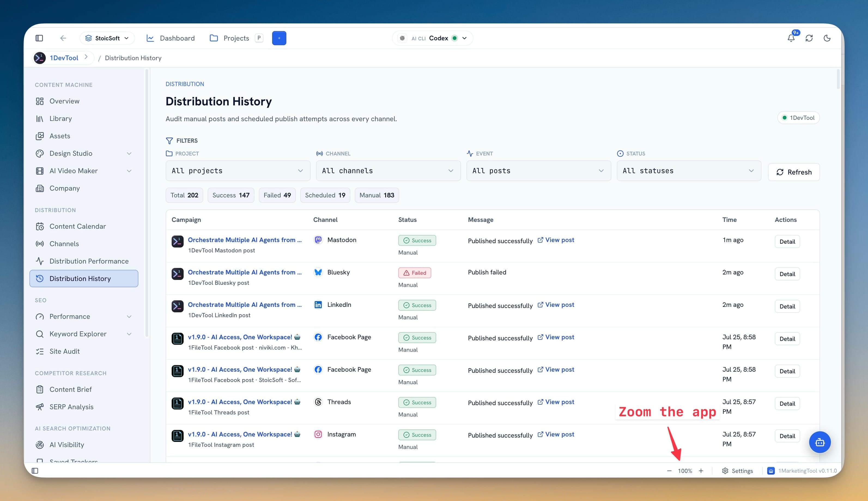
Task: Go back with the left arrow icon
Action: click(63, 38)
